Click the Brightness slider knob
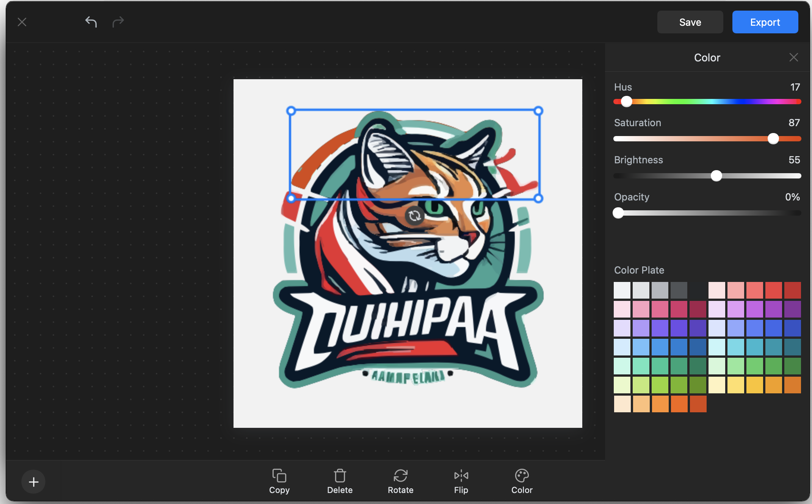Viewport: 812px width, 504px height. tap(716, 176)
